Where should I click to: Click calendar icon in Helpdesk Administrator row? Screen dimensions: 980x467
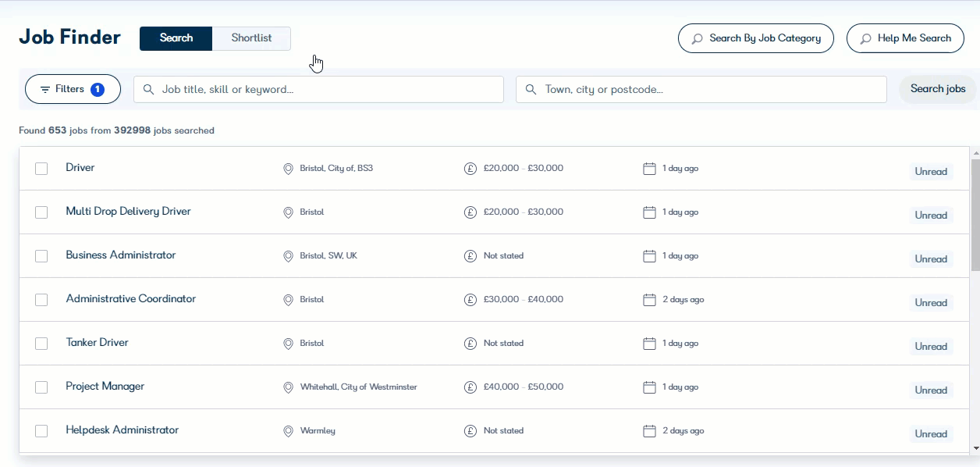click(649, 431)
